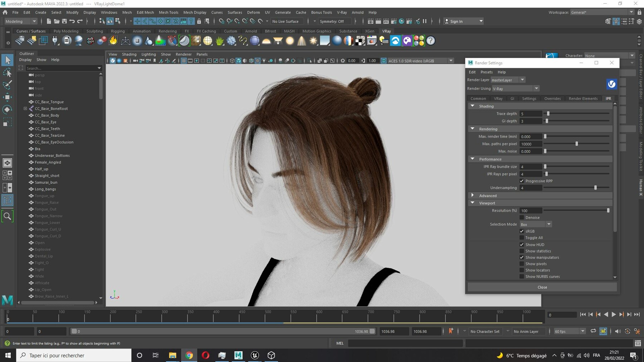Pause rendering with the pause icon

coord(425,21)
